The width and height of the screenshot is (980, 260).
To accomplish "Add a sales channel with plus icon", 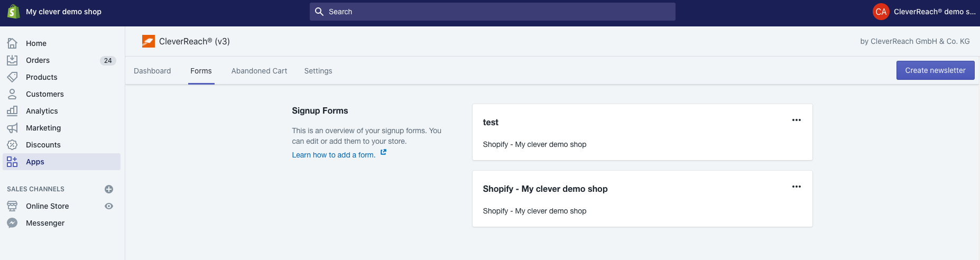I will (109, 189).
